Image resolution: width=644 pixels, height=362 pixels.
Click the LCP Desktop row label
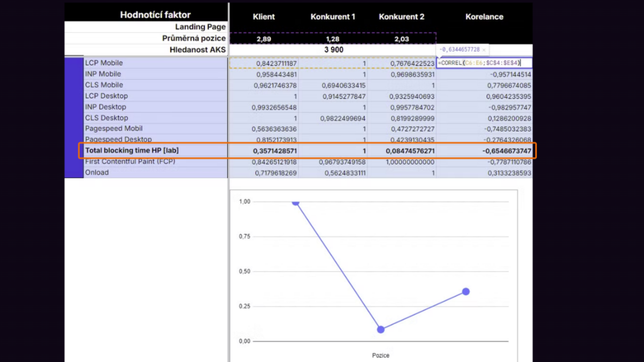[x=107, y=96]
